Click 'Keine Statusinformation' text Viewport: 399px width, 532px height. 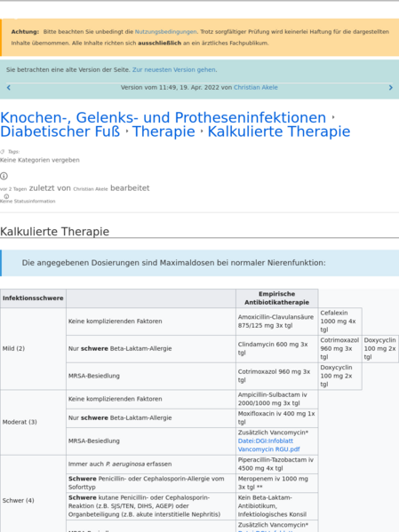pyautogui.click(x=28, y=202)
